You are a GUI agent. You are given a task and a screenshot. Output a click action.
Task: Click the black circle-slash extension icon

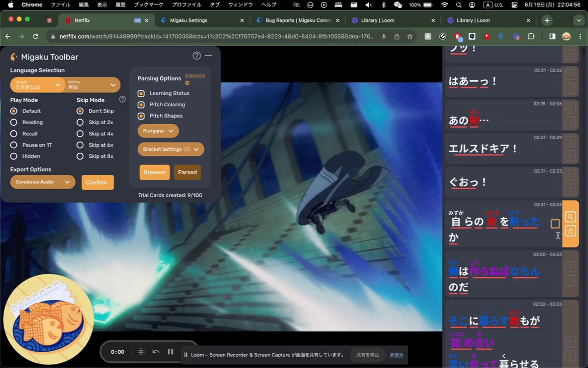point(443,36)
